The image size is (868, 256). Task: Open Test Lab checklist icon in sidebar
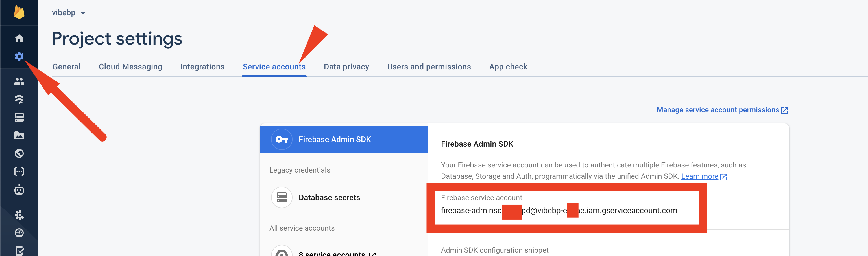pos(19,251)
